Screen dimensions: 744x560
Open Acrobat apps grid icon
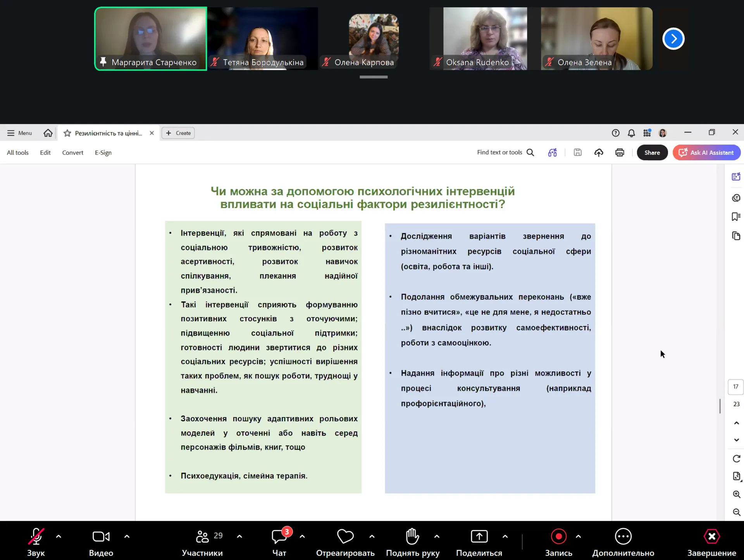(647, 133)
